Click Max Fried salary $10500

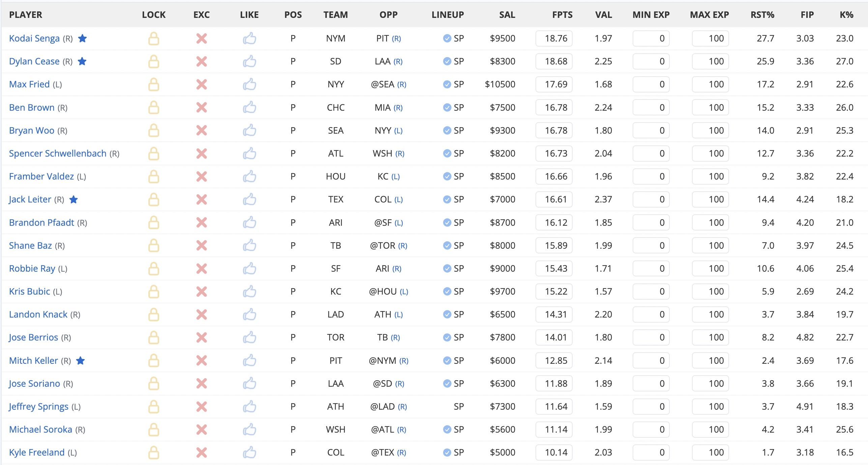(x=500, y=84)
